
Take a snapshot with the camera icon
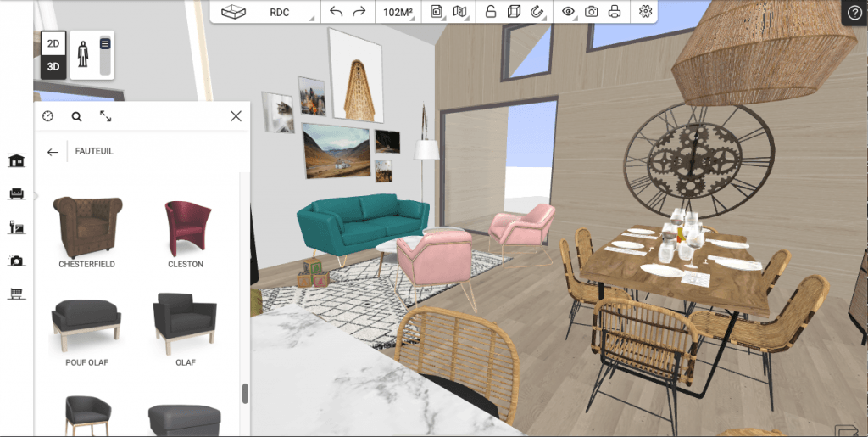[x=592, y=12]
